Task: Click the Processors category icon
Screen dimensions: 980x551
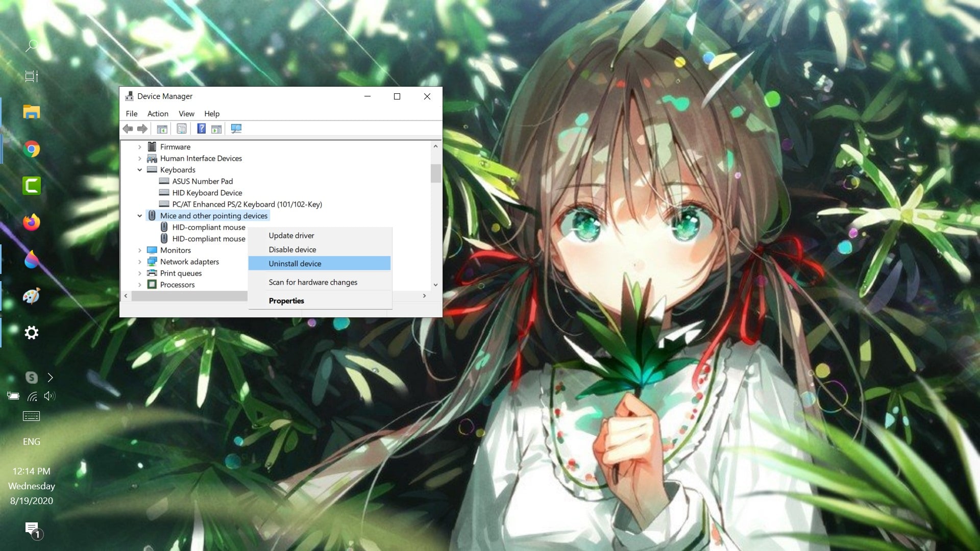Action: pos(152,285)
